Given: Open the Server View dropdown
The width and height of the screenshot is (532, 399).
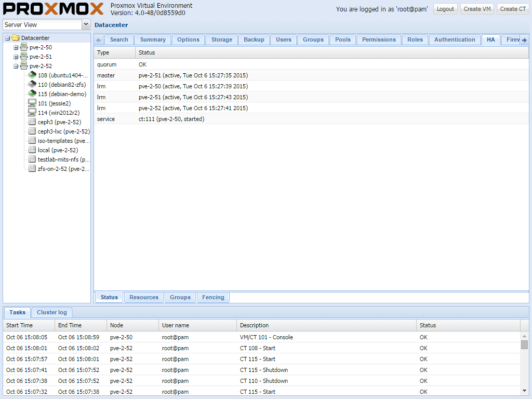Looking at the screenshot, I should [x=86, y=24].
